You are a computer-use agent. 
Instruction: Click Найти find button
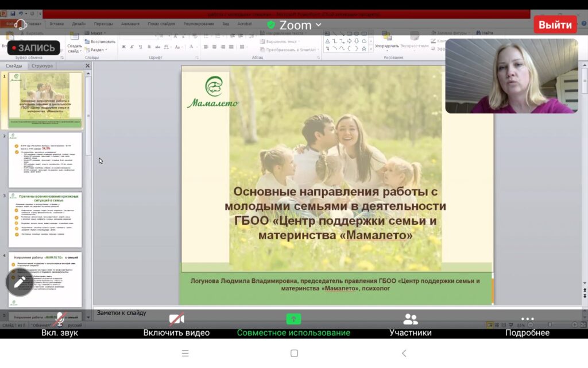pos(484,33)
